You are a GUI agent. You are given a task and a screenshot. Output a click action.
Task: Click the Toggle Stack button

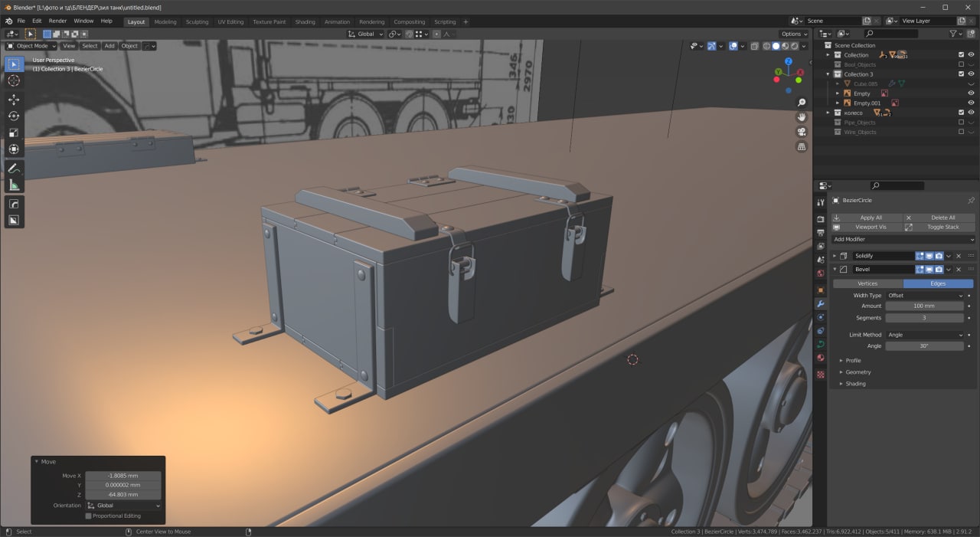pos(940,227)
